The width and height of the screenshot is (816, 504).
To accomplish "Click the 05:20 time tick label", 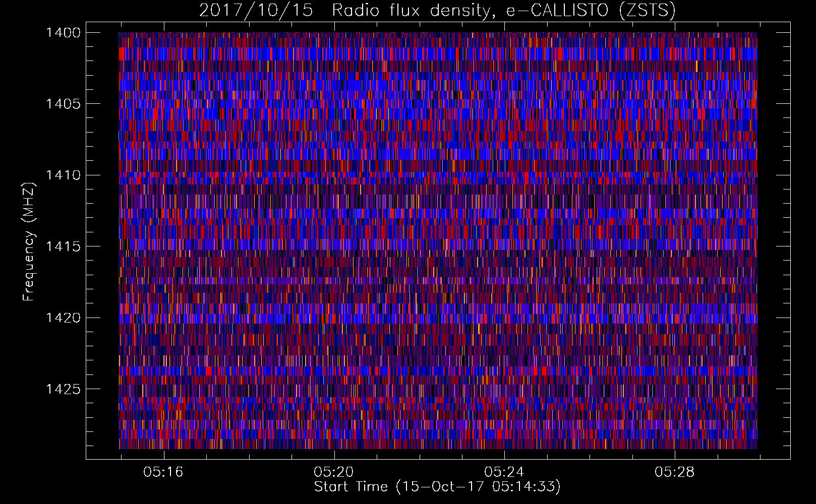I will click(x=334, y=472).
